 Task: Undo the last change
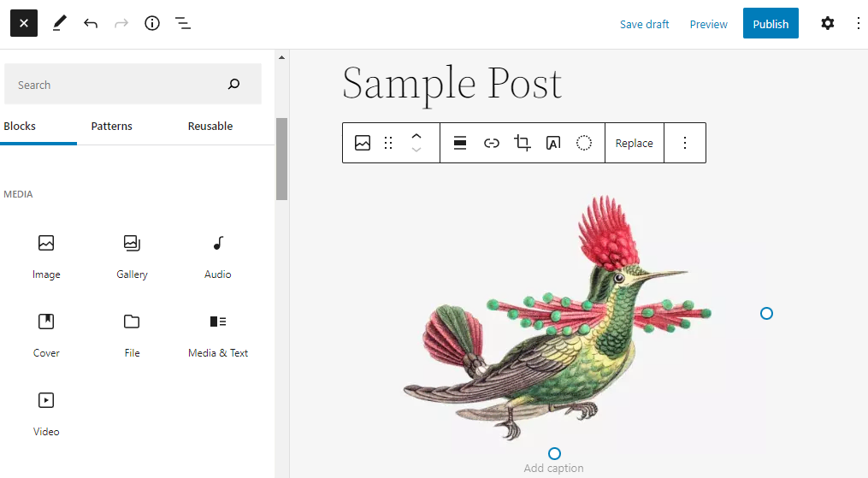[91, 24]
